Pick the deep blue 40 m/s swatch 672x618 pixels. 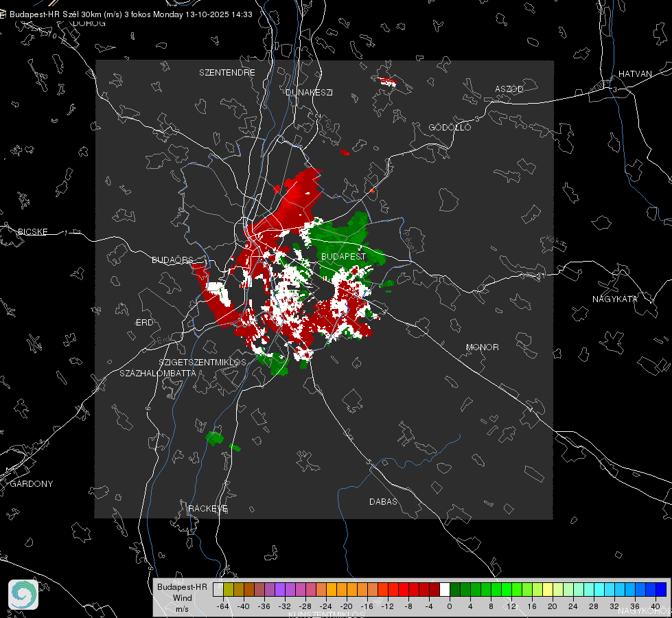click(x=661, y=590)
